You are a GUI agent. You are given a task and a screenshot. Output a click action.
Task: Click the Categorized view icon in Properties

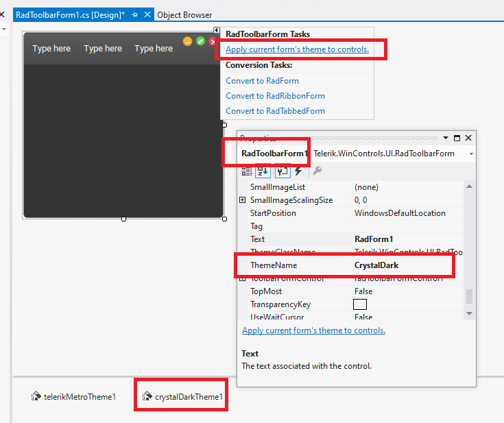click(x=247, y=171)
